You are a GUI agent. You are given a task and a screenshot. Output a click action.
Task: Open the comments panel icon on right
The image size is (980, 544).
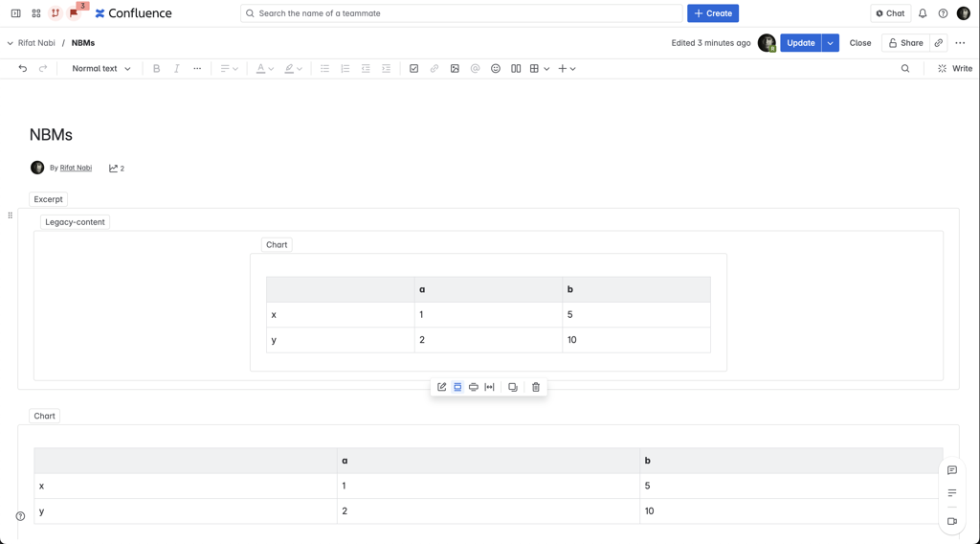951,470
